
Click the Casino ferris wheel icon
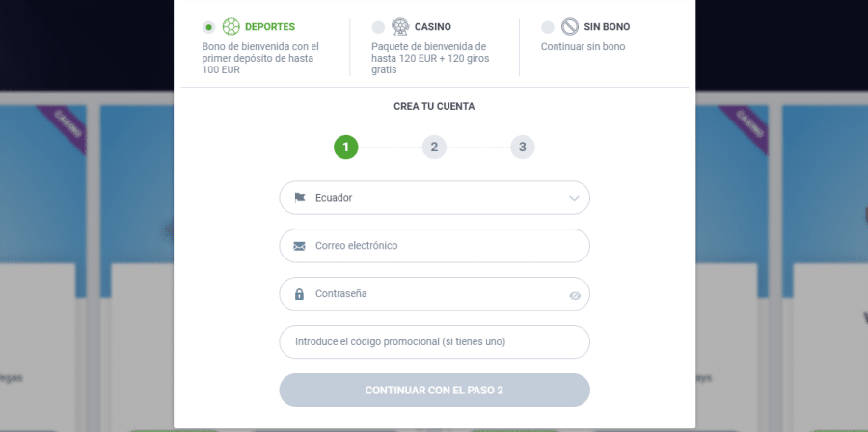(x=400, y=27)
